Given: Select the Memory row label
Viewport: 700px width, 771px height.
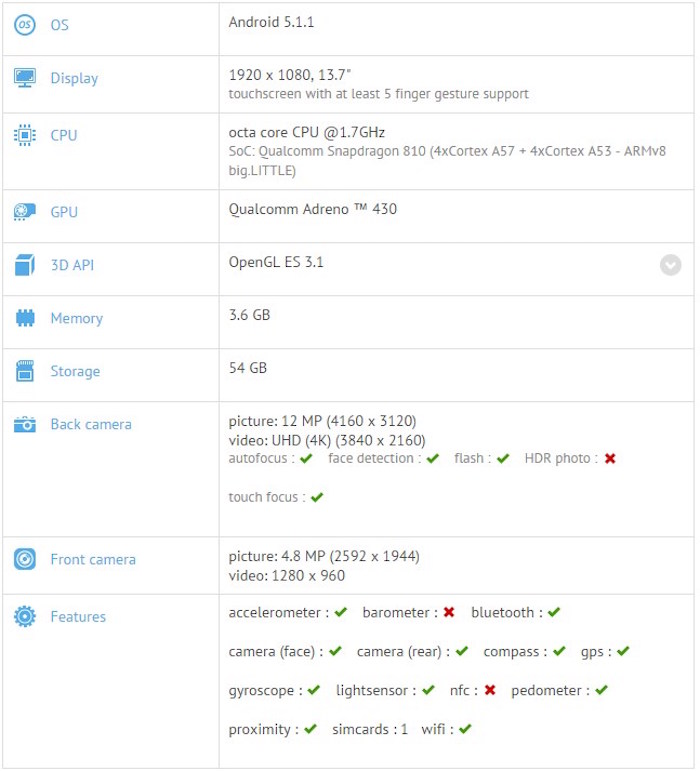Looking at the screenshot, I should pos(76,318).
